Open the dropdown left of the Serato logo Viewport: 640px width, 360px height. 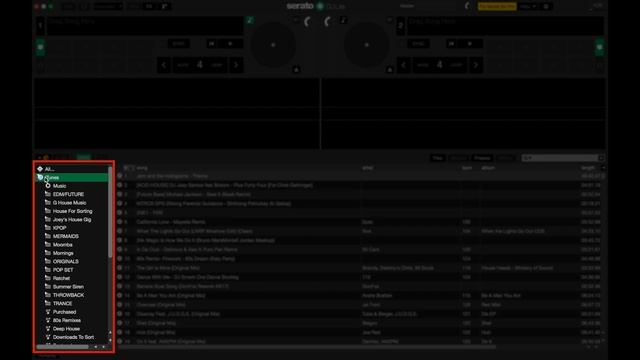click(108, 7)
